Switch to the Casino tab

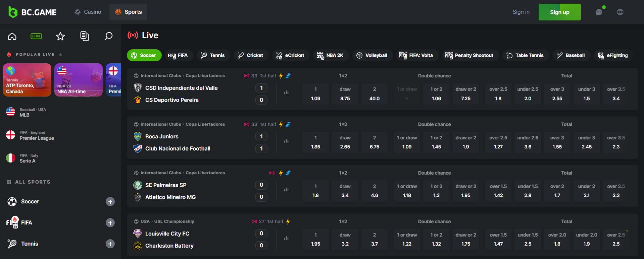pyautogui.click(x=88, y=12)
